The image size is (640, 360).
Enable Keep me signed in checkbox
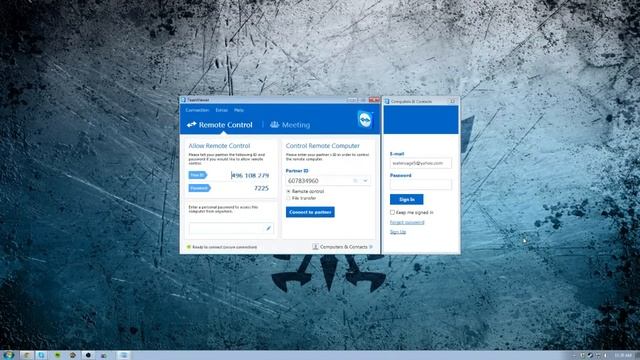392,213
